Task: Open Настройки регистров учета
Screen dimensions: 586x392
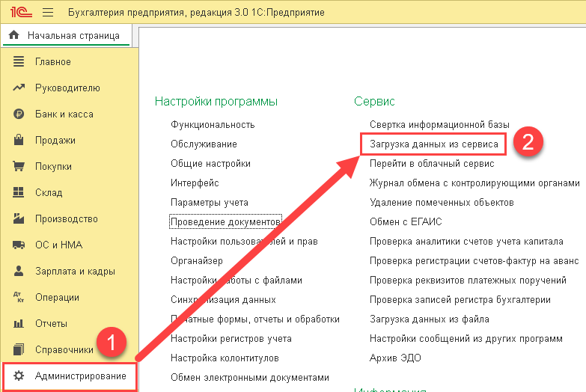Action: pos(231,339)
